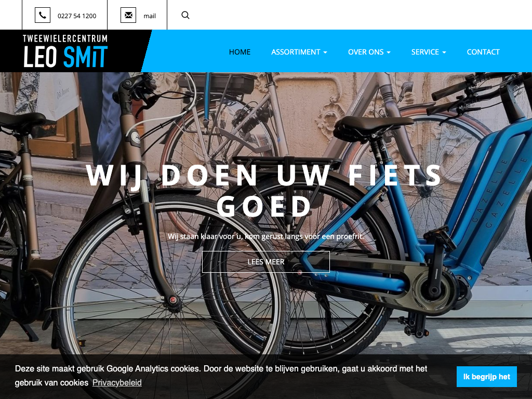This screenshot has height=399, width=532.
Task: Call phone number 0227 54 1200
Action: [77, 16]
